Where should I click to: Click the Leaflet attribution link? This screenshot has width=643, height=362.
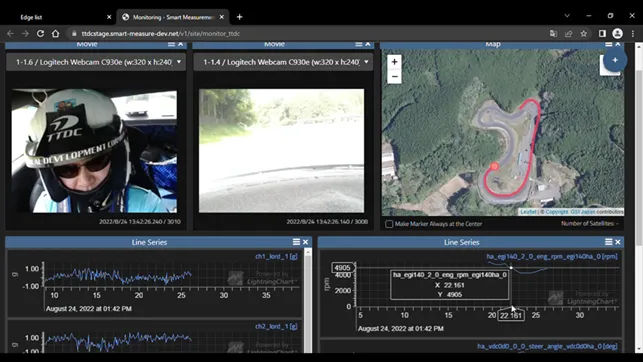pyautogui.click(x=528, y=212)
